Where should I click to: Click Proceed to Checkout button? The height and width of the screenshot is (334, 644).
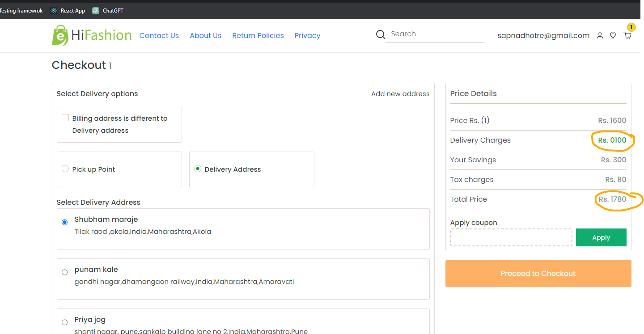[x=538, y=274]
